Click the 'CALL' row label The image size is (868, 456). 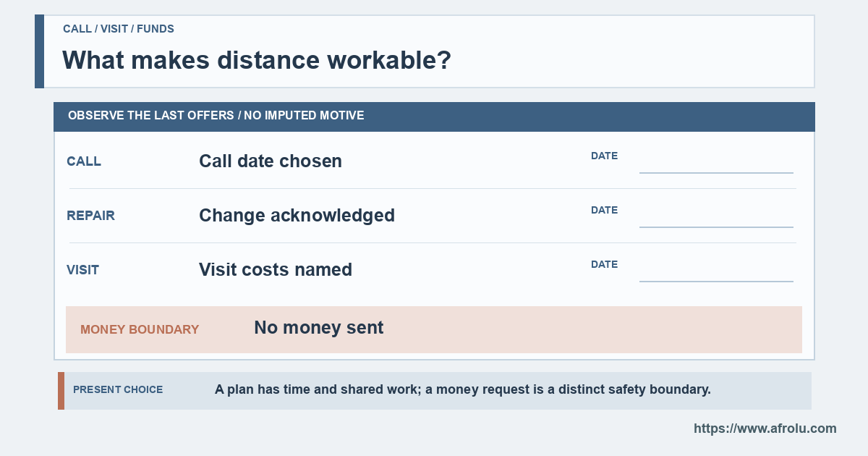point(84,161)
